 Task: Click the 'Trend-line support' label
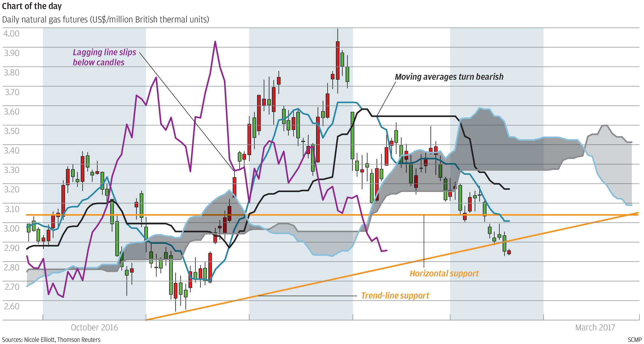pyautogui.click(x=395, y=296)
